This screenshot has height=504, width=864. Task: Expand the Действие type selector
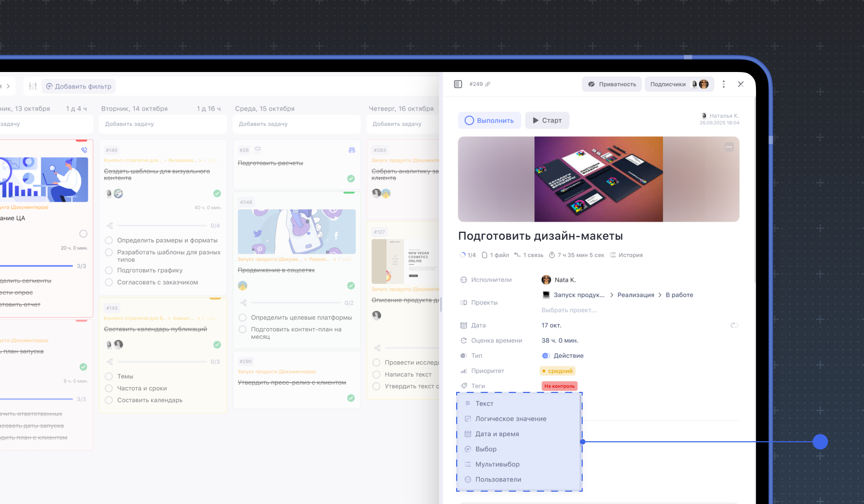pos(563,356)
